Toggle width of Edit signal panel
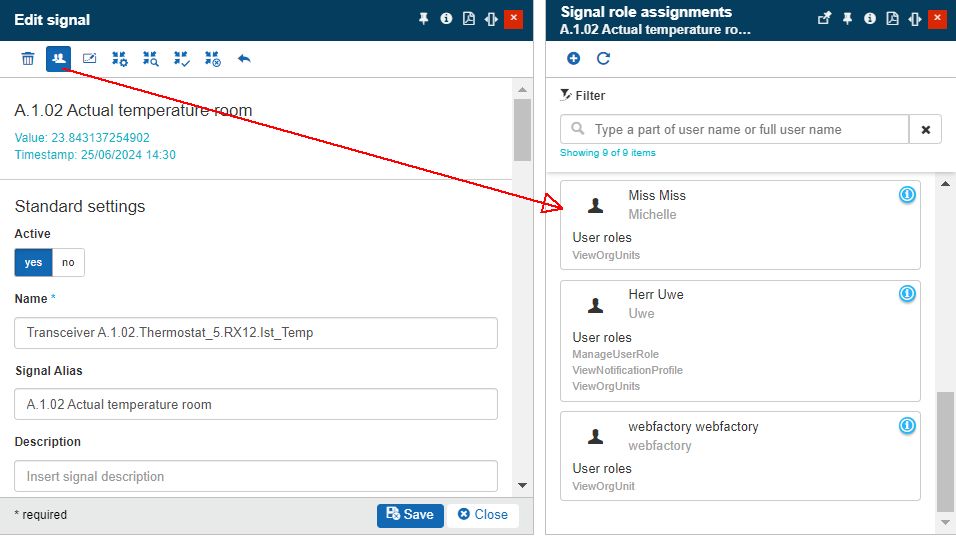The width and height of the screenshot is (956, 536). click(490, 19)
